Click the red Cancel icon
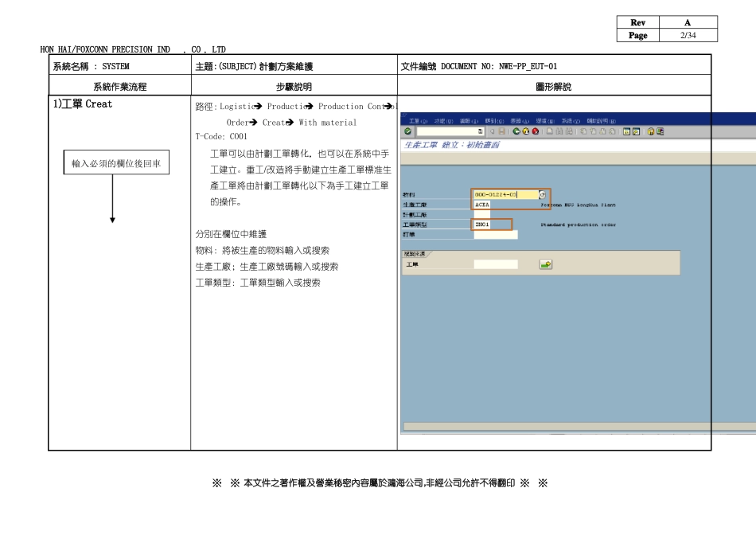This screenshot has height=535, width=756. pos(536,131)
